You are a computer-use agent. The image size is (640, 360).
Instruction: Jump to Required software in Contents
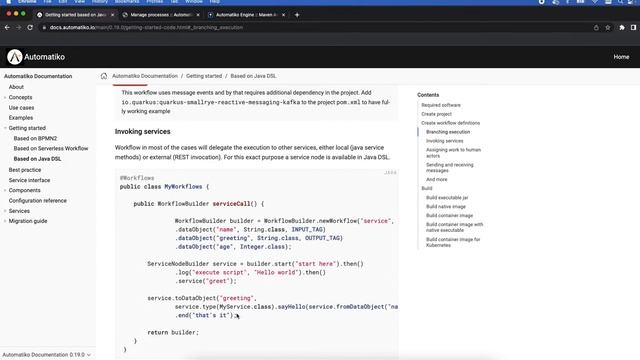pos(441,105)
